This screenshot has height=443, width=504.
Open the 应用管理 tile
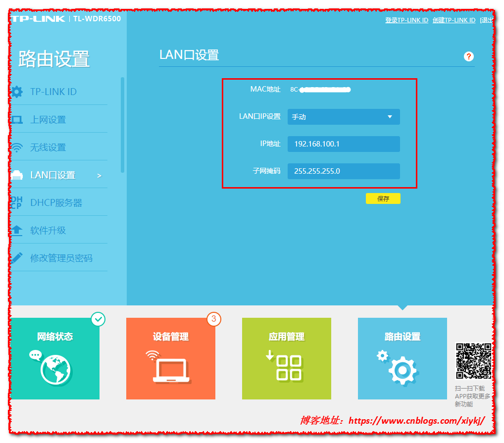click(x=287, y=358)
